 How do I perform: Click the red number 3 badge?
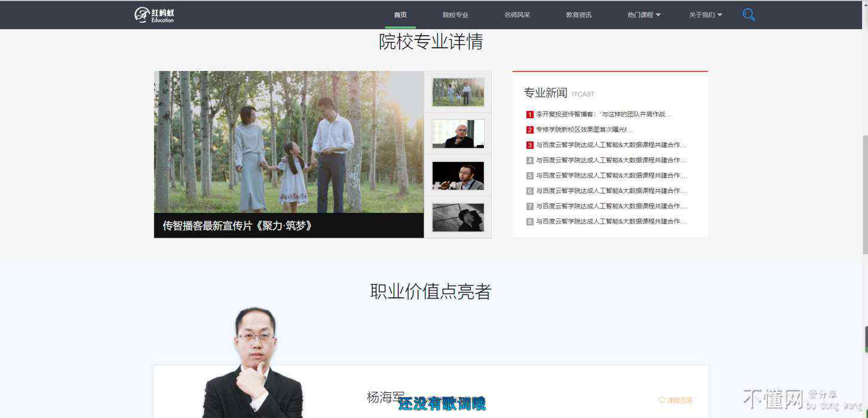[x=530, y=145]
